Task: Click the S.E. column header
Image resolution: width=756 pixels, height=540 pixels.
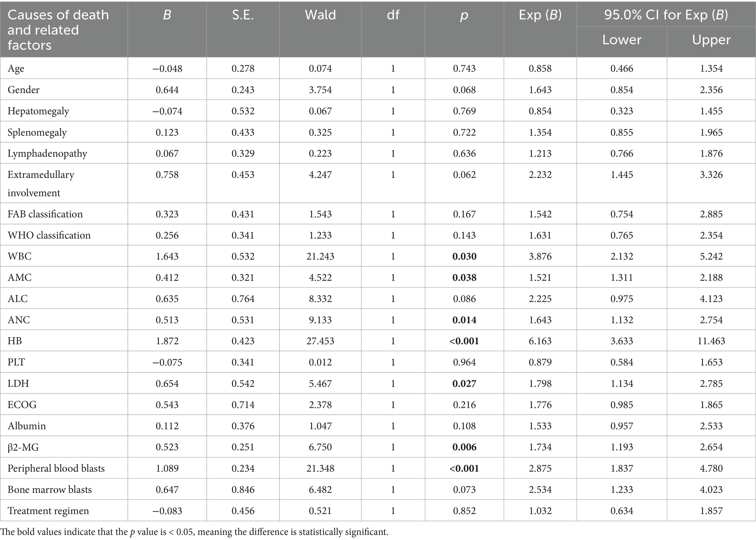Action: [x=243, y=15]
